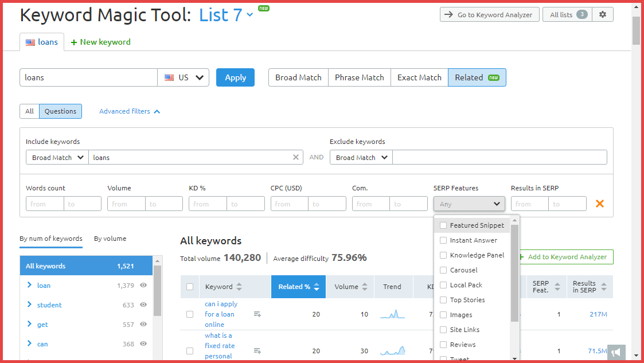Toggle visibility eye for student group
The image size is (644, 363).
coord(143,305)
